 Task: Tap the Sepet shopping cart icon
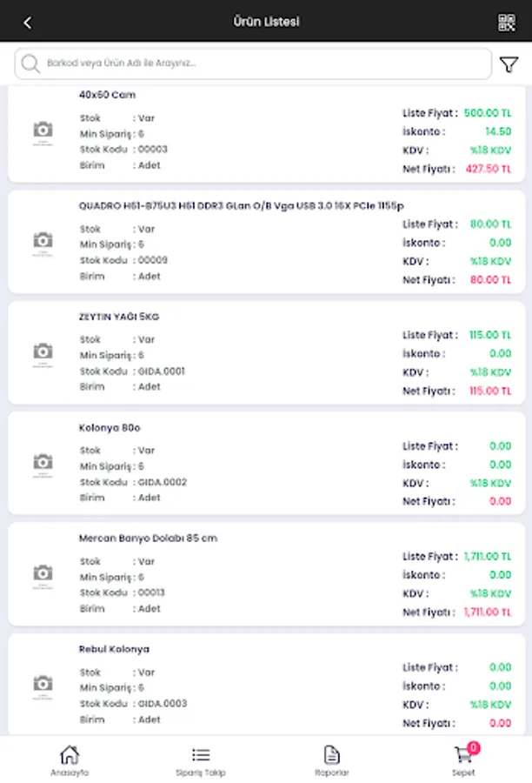pos(463,754)
